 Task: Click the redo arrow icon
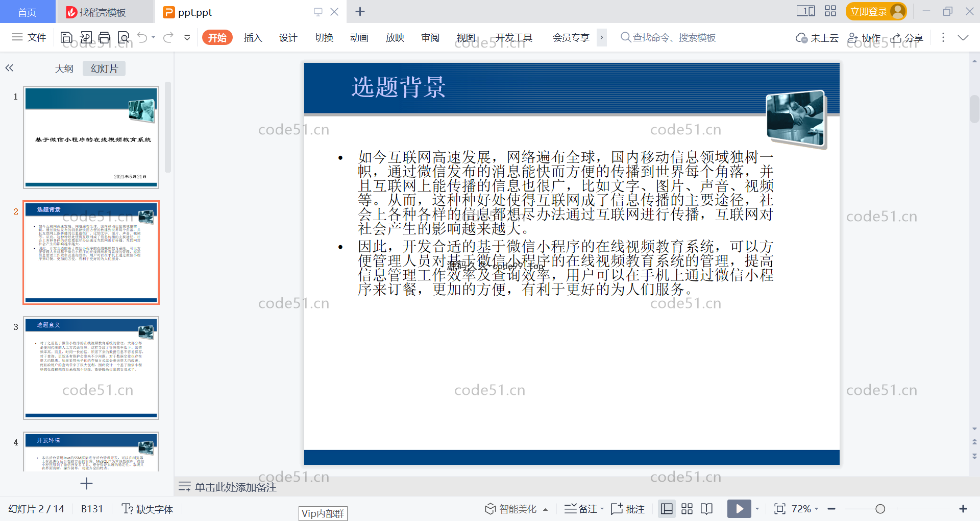[x=168, y=37]
